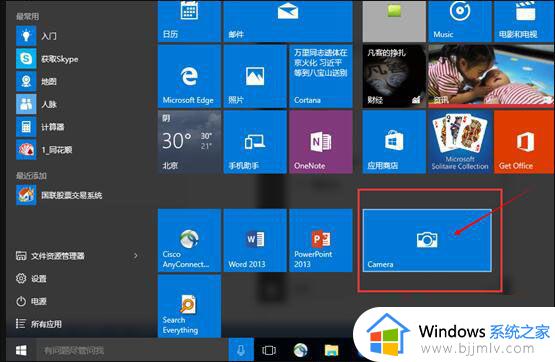Viewport: 555px width, 362px height.
Task: Click the taskbar search box
Action: [132, 350]
